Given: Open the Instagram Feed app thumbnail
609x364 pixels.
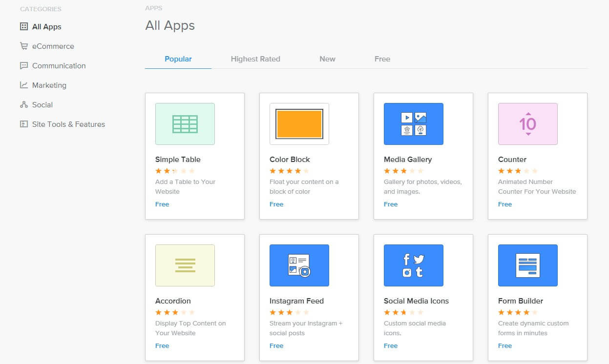Looking at the screenshot, I should (x=299, y=265).
